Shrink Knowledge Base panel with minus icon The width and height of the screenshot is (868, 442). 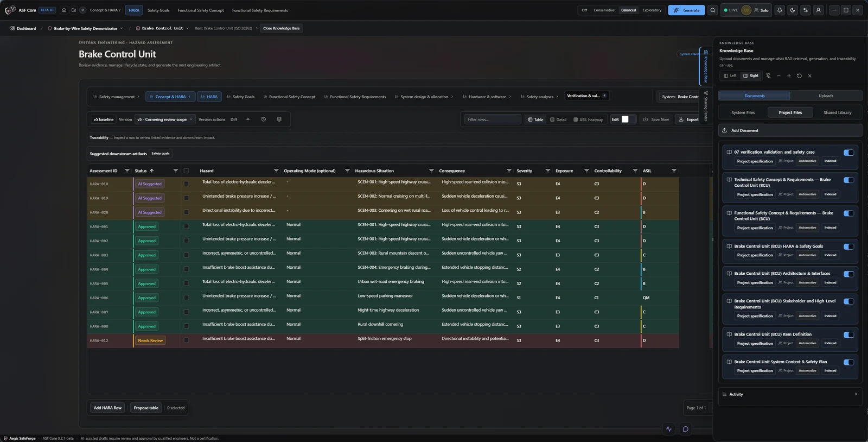[x=778, y=75]
